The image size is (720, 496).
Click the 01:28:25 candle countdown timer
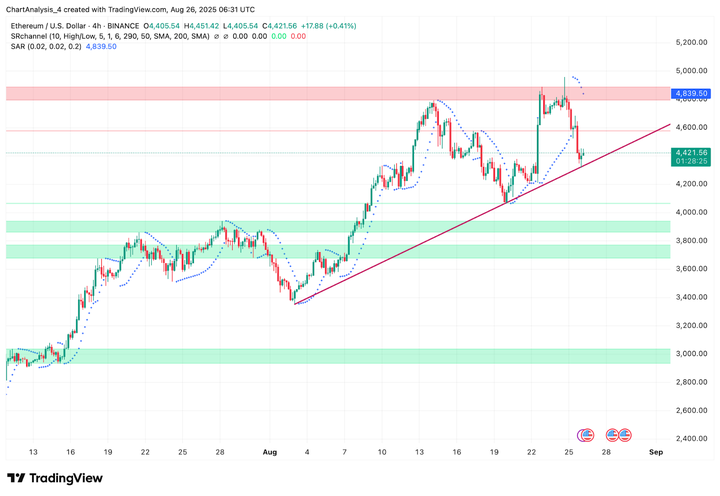click(691, 161)
